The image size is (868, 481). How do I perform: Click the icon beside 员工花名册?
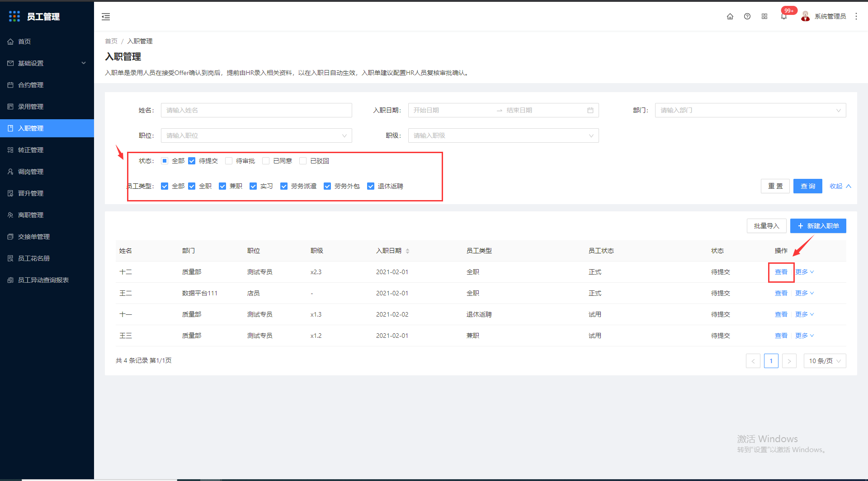[x=10, y=258]
